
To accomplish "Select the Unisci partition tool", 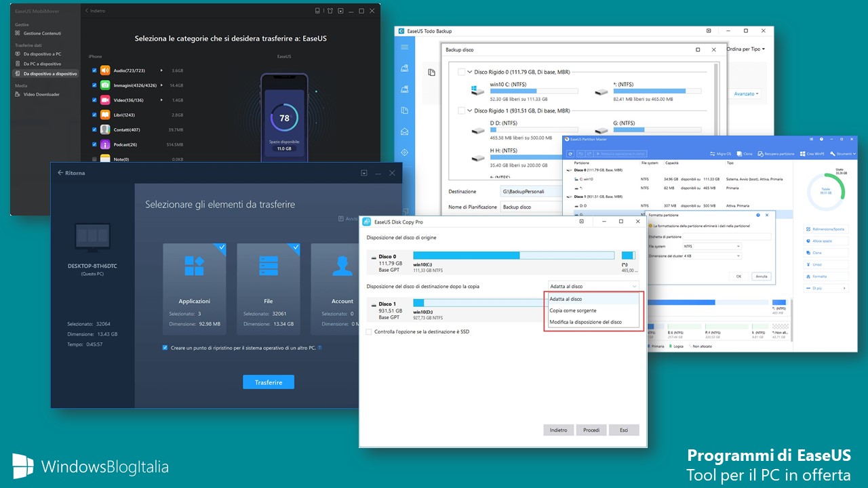I will coord(817,264).
